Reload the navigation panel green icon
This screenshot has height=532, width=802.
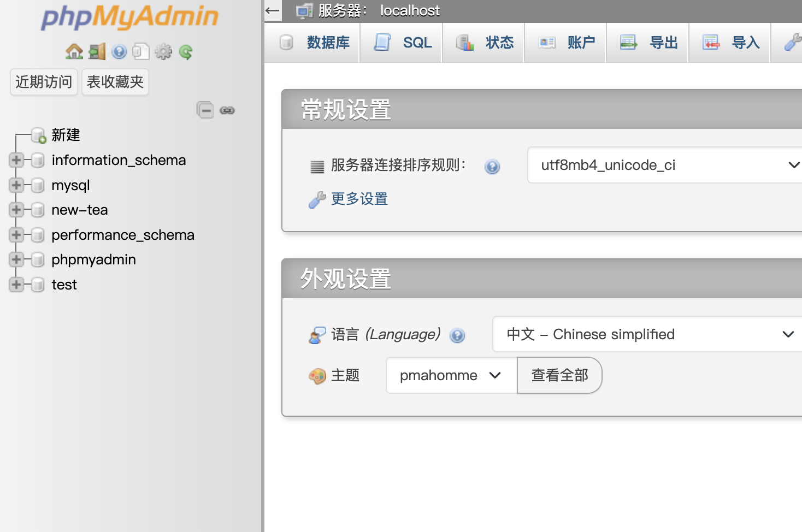[186, 52]
